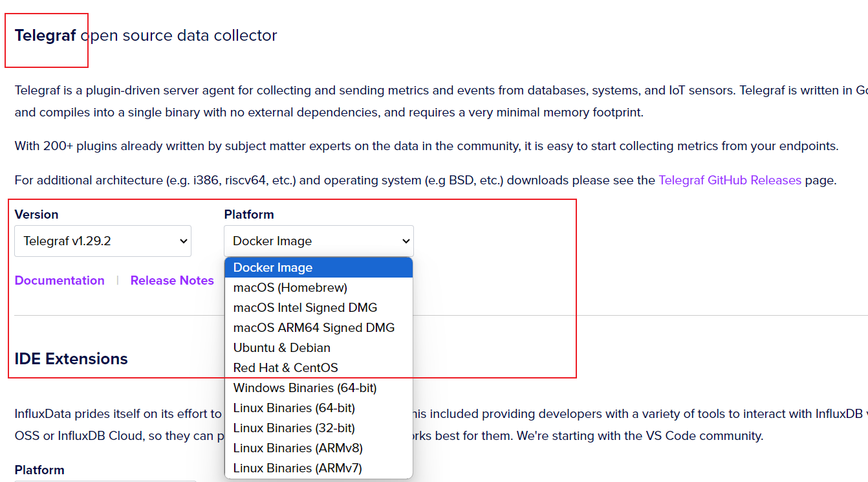This screenshot has width=868, height=482.
Task: Collapse the Platform dropdown showing Docker Image
Action: coord(318,241)
